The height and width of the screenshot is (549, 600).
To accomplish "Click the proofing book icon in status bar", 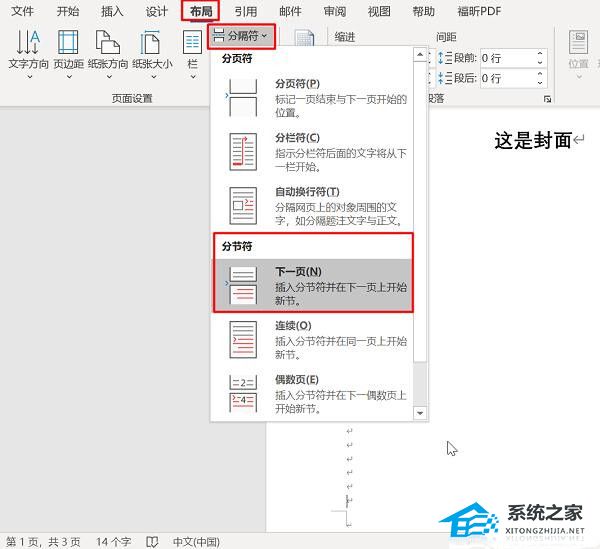I will pos(153,540).
